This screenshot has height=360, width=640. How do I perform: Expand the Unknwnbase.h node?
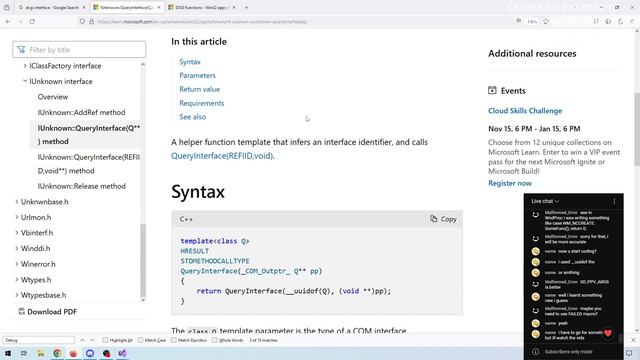tap(17, 202)
